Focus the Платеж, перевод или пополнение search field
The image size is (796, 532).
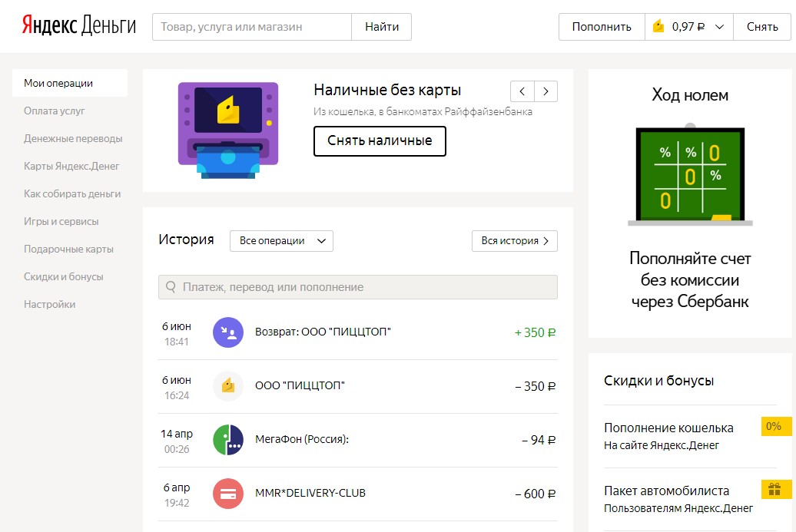click(x=358, y=287)
